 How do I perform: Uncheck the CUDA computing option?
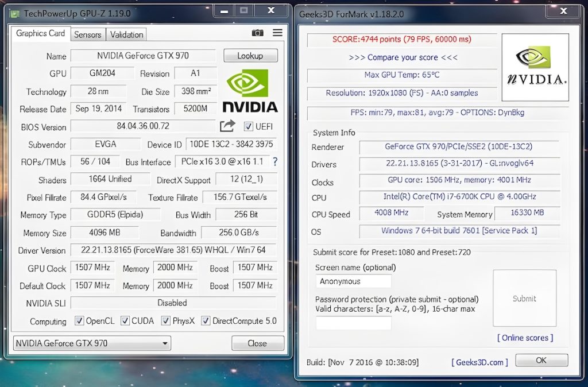point(125,322)
